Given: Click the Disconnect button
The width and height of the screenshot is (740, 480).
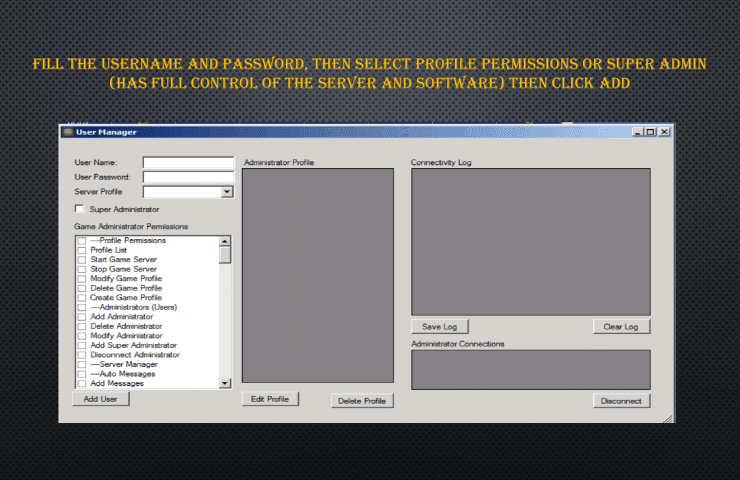Looking at the screenshot, I should point(621,401).
